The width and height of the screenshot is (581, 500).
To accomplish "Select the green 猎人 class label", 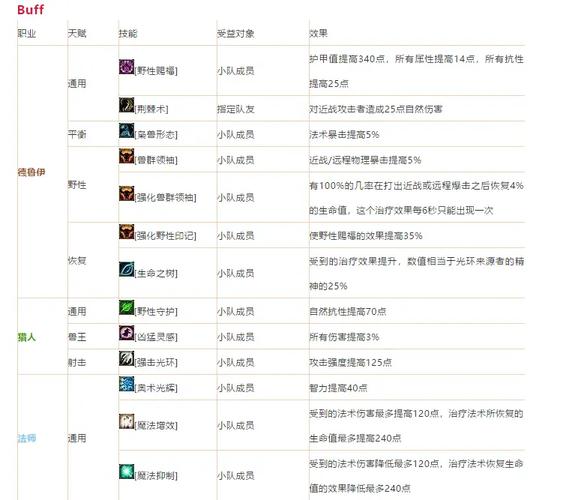I will pyautogui.click(x=27, y=337).
